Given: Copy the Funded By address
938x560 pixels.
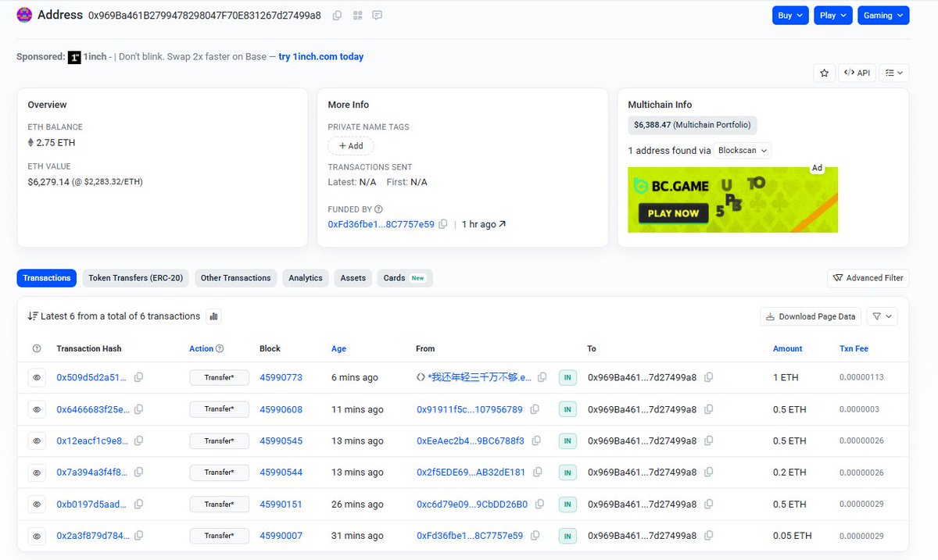Looking at the screenshot, I should point(443,224).
